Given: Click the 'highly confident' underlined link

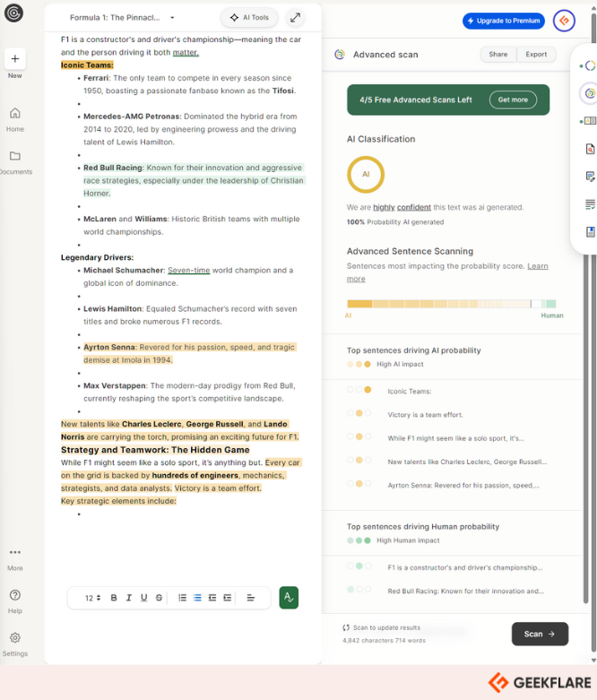Looking at the screenshot, I should (x=402, y=207).
